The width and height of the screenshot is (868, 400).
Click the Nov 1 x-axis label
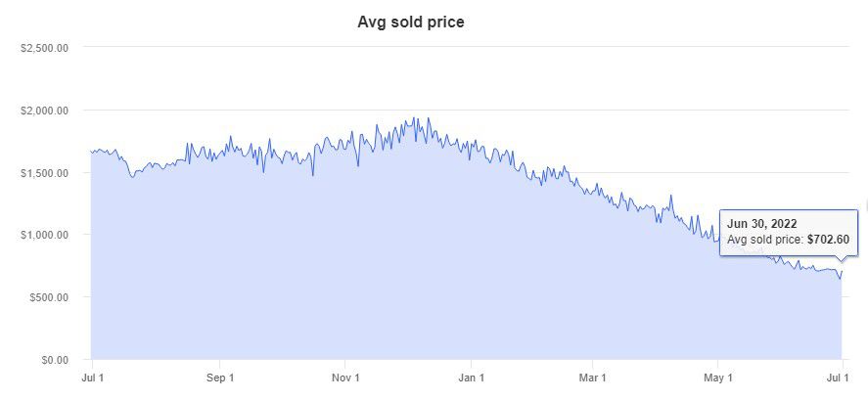coord(346,377)
